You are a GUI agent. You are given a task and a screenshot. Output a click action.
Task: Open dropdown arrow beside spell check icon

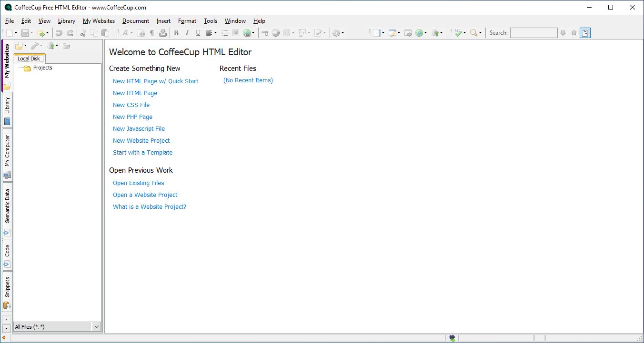(x=464, y=33)
